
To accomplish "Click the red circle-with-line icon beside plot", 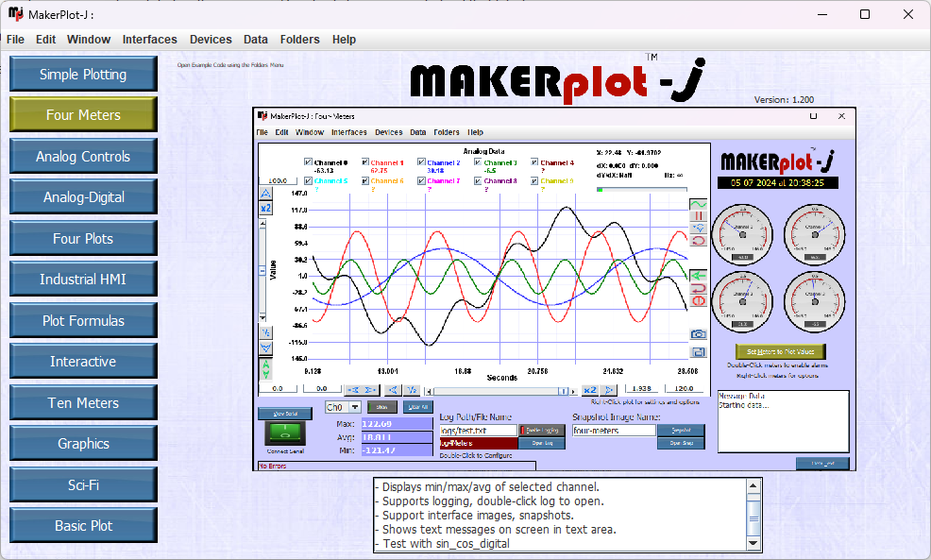I will pos(699,300).
